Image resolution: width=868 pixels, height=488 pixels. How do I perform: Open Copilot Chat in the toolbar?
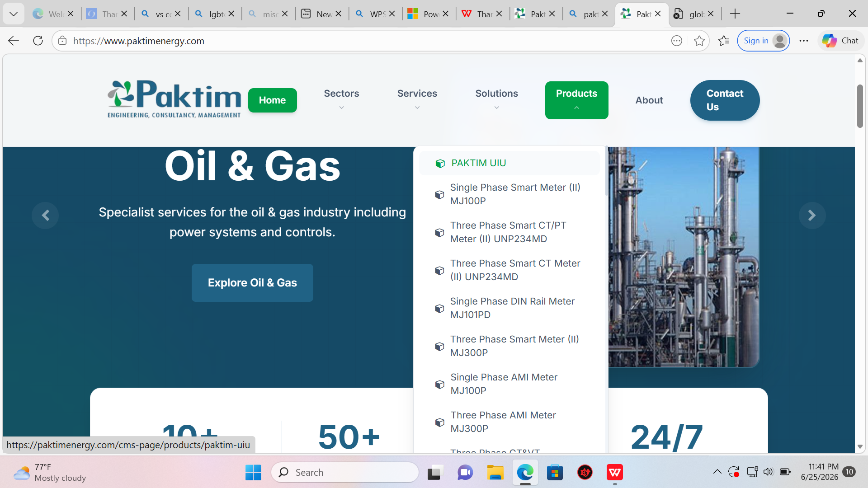840,41
